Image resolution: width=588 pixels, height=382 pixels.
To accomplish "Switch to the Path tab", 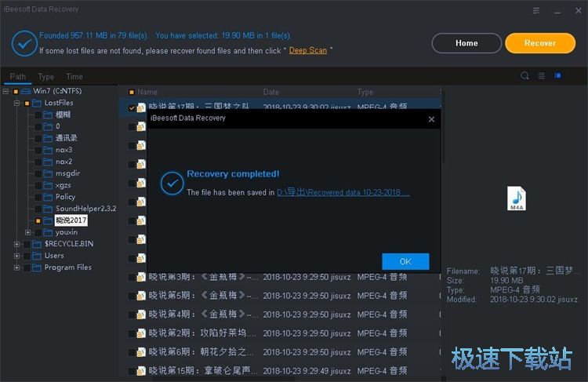I will pos(17,77).
